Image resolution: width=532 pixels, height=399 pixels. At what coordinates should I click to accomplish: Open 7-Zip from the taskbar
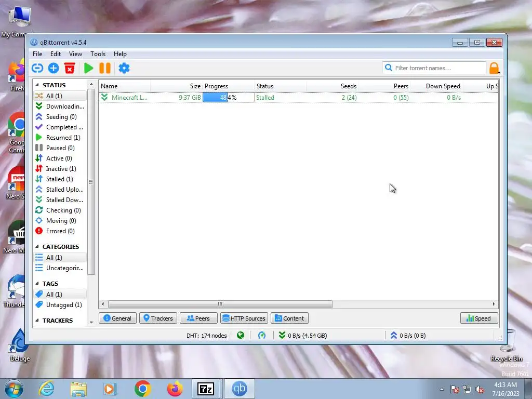pos(206,389)
